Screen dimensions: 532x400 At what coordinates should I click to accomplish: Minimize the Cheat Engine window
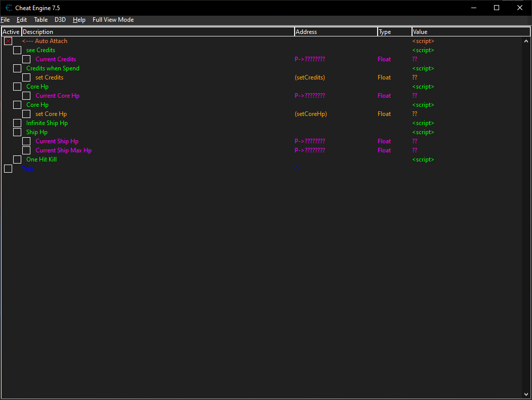pyautogui.click(x=474, y=8)
